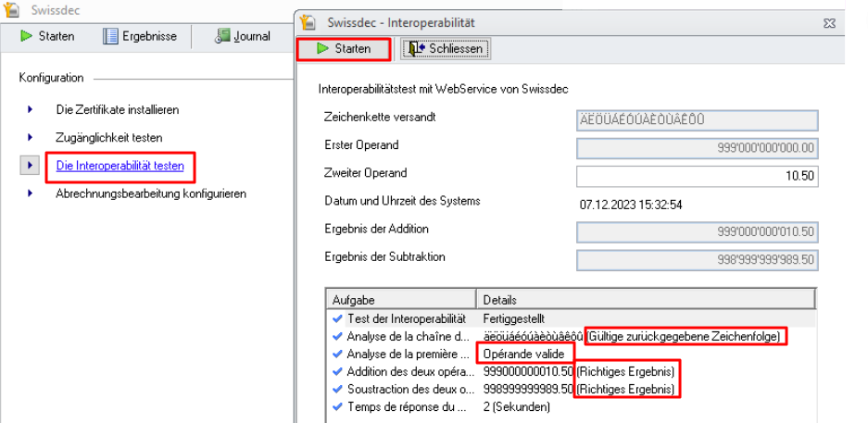The image size is (868, 423).
Task: Click the green play icon in the dialog's Starten button
Action: [x=322, y=49]
